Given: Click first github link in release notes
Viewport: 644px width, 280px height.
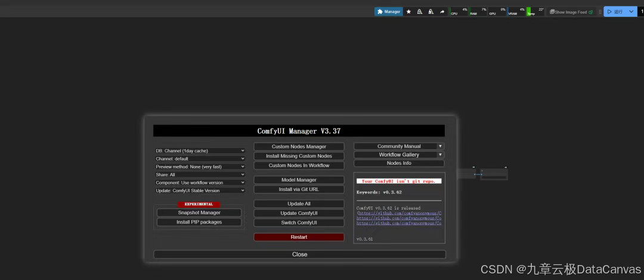Looking at the screenshot, I should [399, 213].
